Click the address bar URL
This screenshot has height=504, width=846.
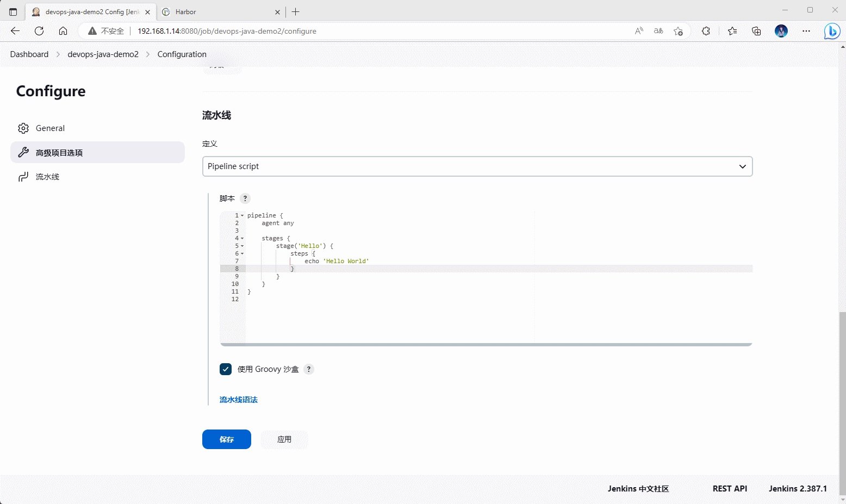[x=227, y=31]
